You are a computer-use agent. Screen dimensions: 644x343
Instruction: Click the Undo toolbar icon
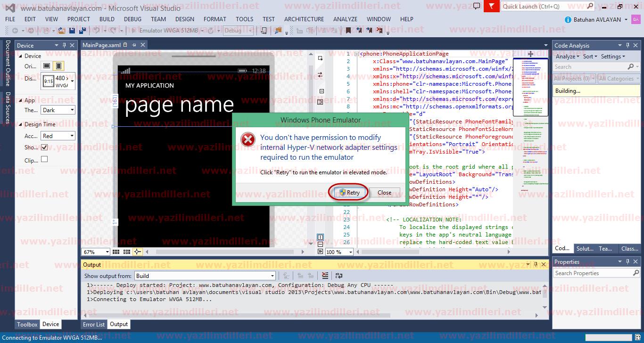tap(97, 31)
